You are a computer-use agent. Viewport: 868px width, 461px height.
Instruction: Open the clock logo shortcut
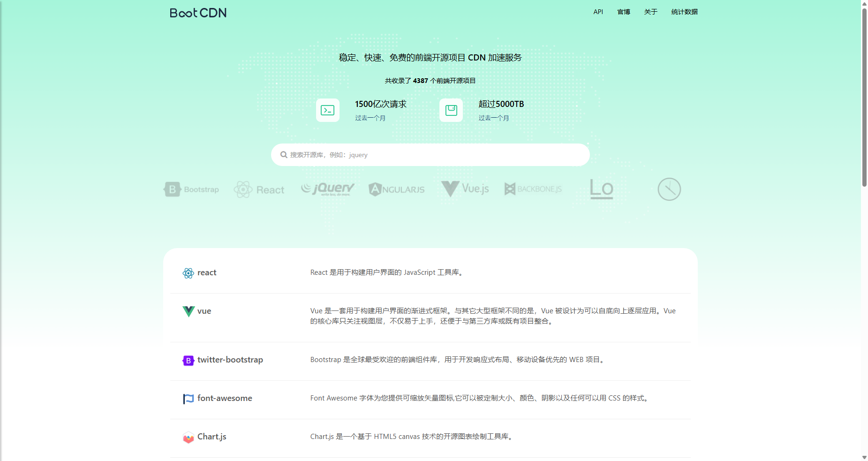[669, 189]
